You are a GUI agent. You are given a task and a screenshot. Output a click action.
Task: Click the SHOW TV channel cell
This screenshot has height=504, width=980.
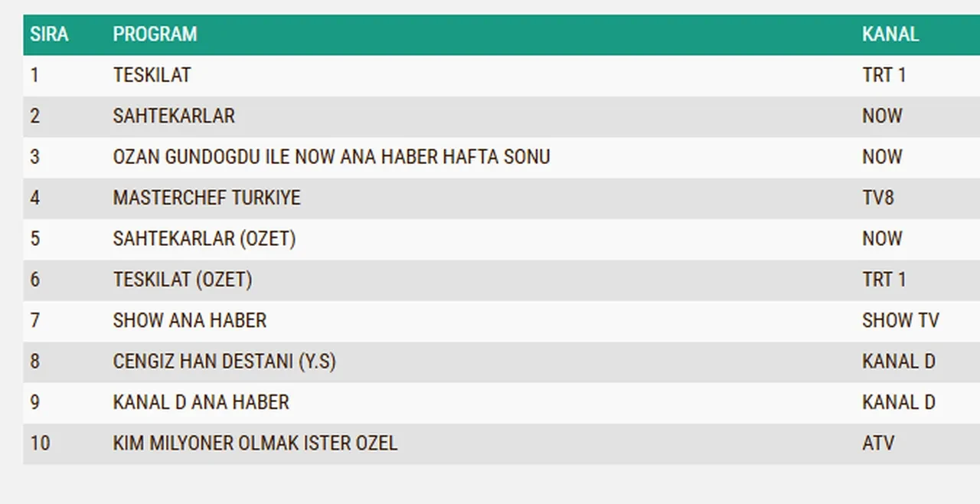click(x=900, y=320)
